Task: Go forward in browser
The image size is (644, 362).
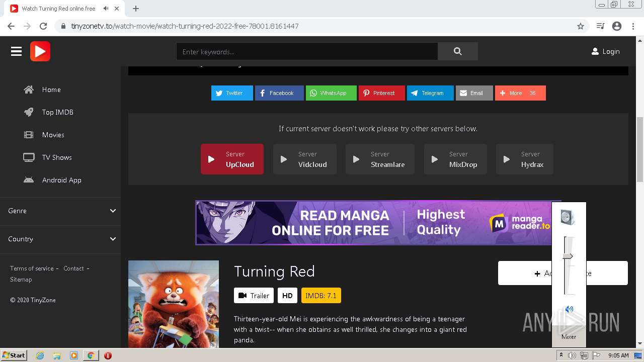Action: click(x=27, y=26)
